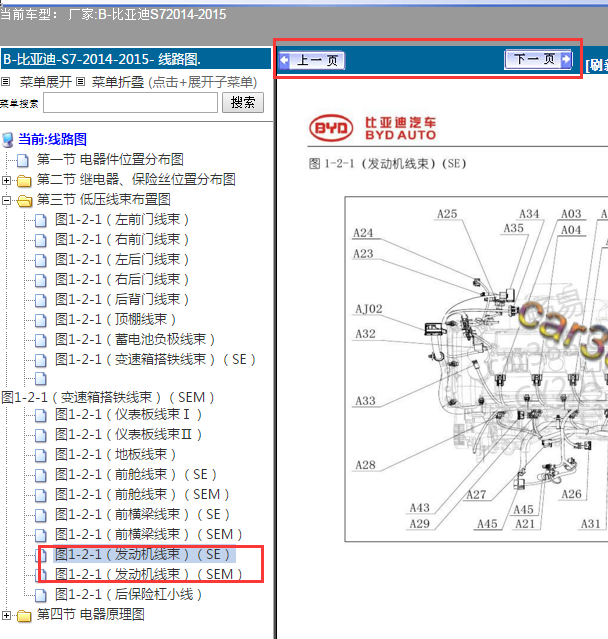Open 图1-2-1（前舱线束）（SEM）
This screenshot has width=608, height=639.
click(142, 495)
